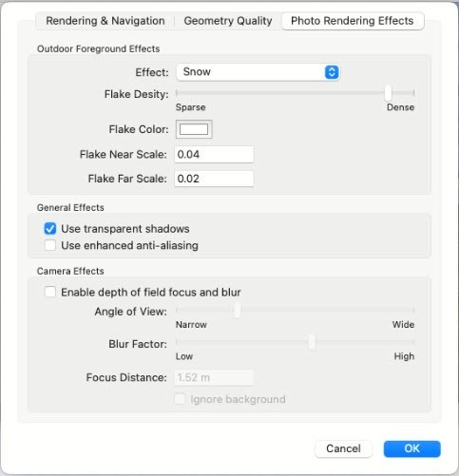Viewport: 459px width, 476px height.
Task: Switch to Geometry Quality tab
Action: pyautogui.click(x=228, y=21)
